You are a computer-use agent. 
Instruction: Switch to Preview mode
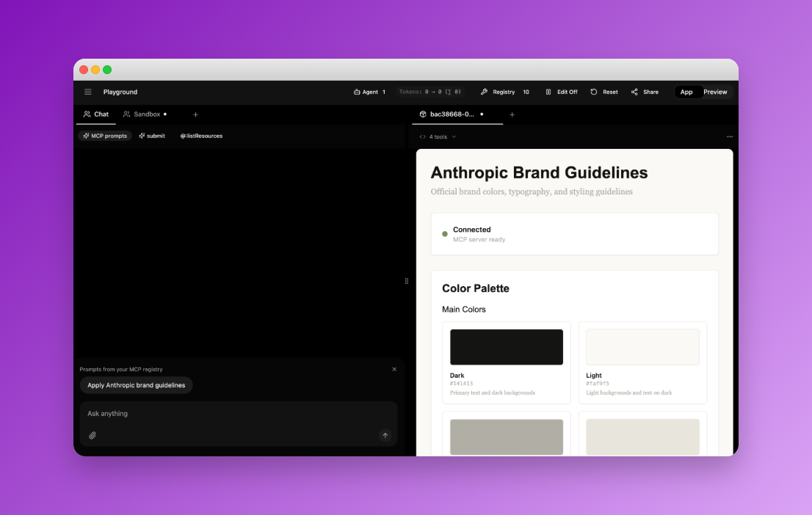715,92
